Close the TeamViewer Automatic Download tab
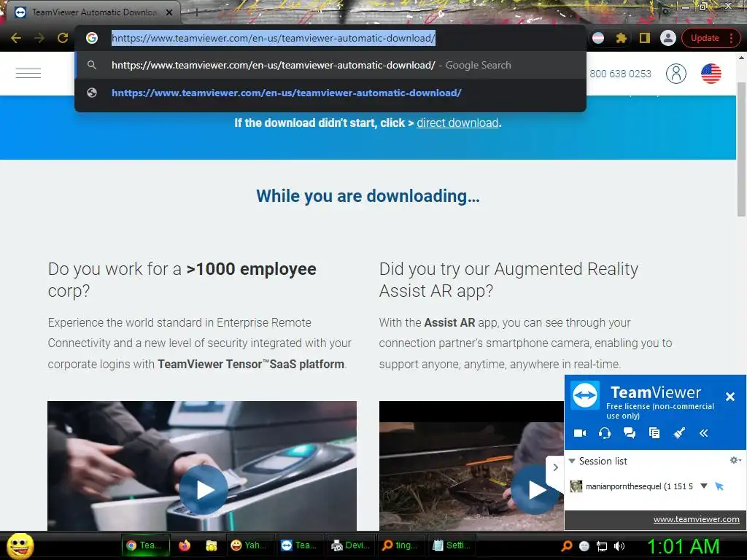The image size is (747, 560). point(169,12)
